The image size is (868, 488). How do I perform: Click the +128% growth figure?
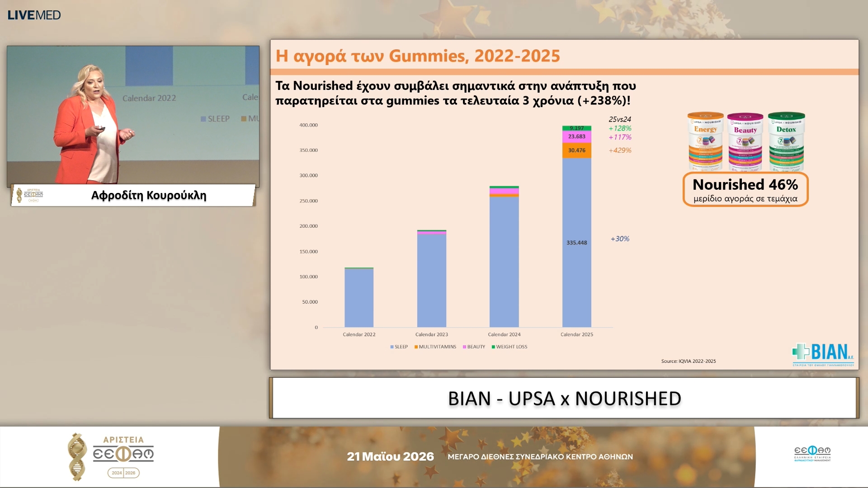(x=620, y=128)
